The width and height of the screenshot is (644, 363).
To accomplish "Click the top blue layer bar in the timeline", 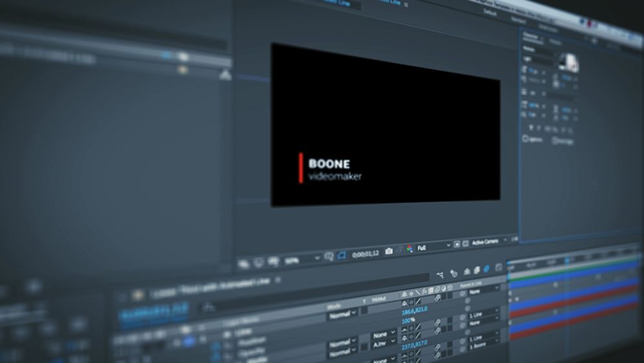I will pyautogui.click(x=573, y=276).
